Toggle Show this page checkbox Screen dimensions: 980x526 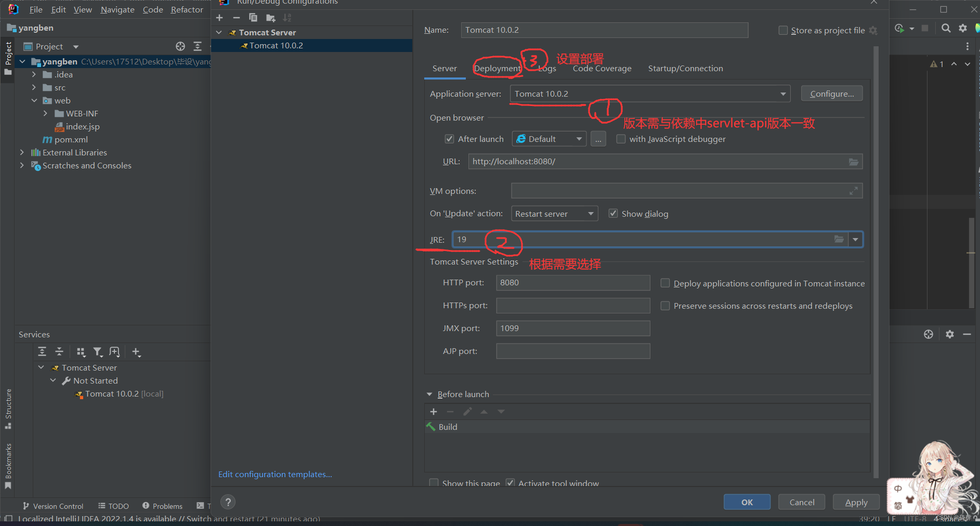click(434, 483)
